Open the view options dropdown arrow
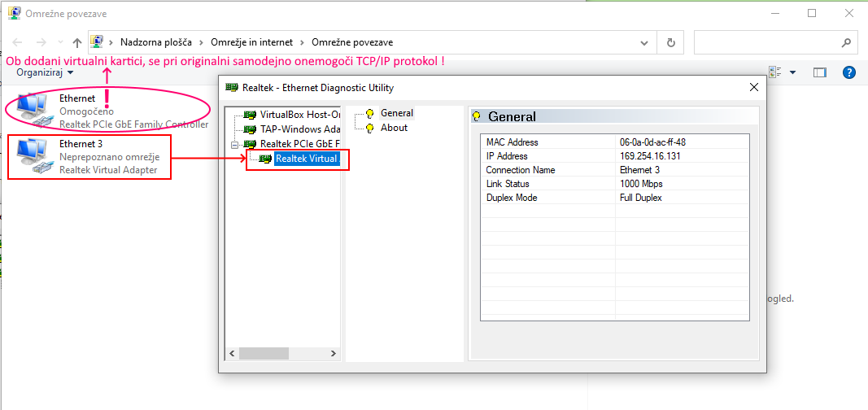This screenshot has height=410, width=868. [x=792, y=72]
